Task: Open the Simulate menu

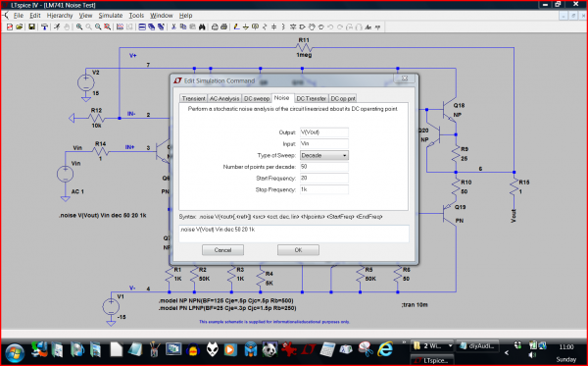Action: pos(111,16)
